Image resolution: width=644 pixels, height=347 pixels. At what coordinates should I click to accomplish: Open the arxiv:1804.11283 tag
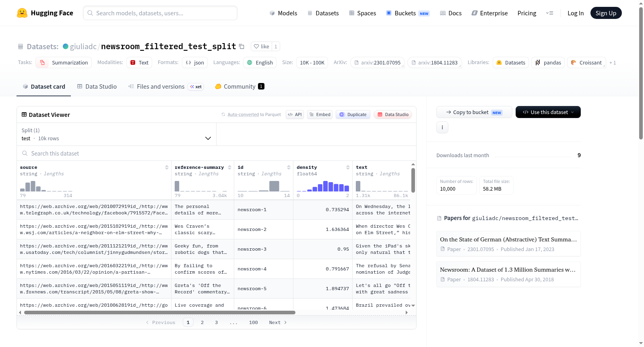tap(435, 62)
